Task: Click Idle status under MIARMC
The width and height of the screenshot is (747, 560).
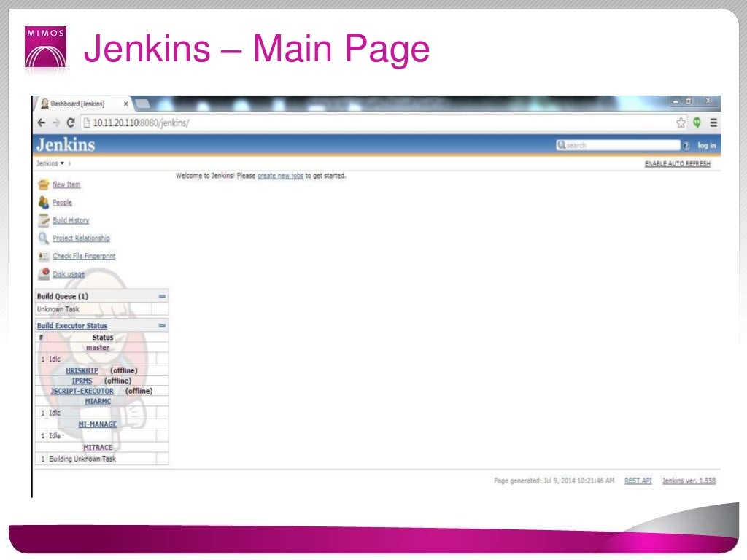Action: tap(55, 413)
